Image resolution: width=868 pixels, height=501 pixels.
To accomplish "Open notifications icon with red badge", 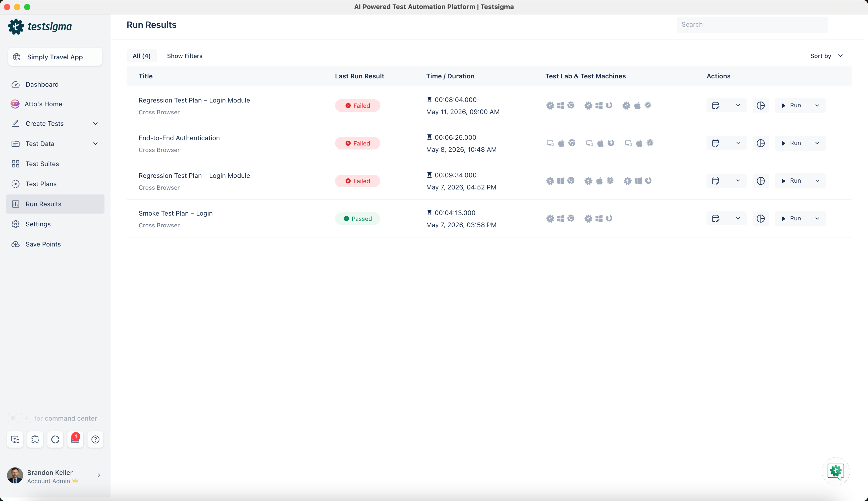I will pos(75,439).
